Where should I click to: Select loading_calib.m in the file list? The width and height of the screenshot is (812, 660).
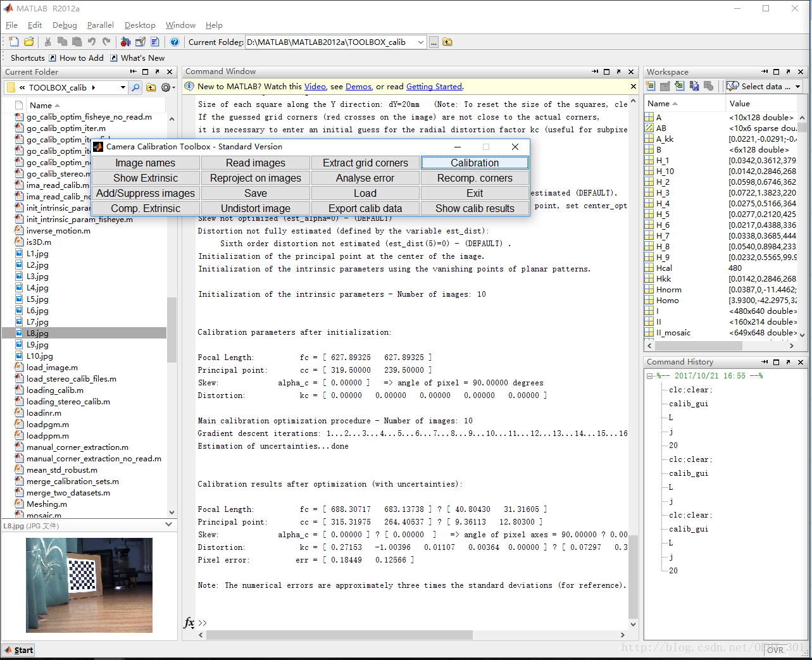tap(55, 390)
